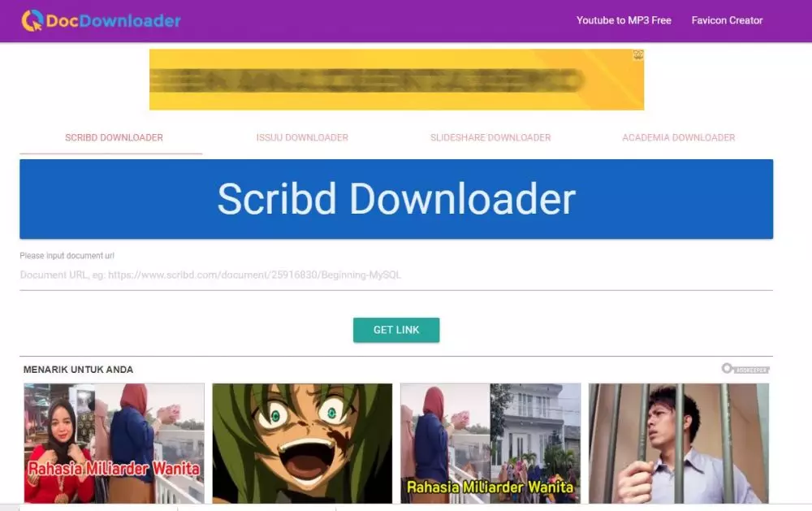Select the ACADEMIA DOWNLOADER tab
The image size is (812, 511).
[677, 137]
